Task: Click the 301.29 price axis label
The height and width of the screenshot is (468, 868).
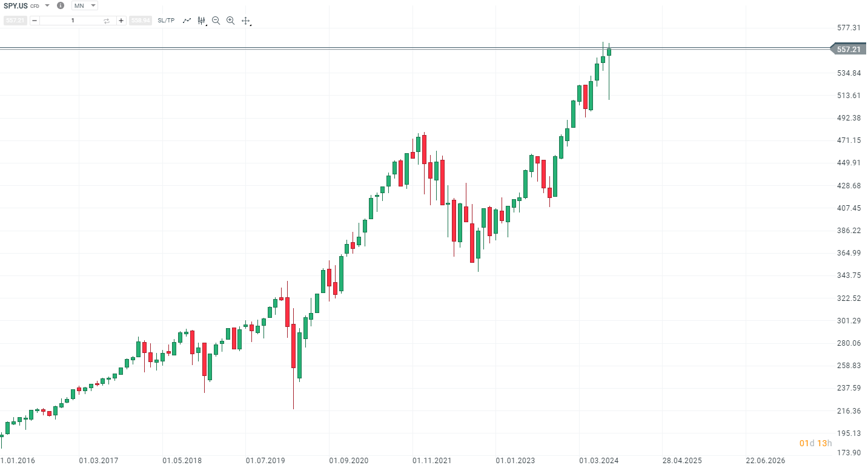Action: pyautogui.click(x=849, y=321)
